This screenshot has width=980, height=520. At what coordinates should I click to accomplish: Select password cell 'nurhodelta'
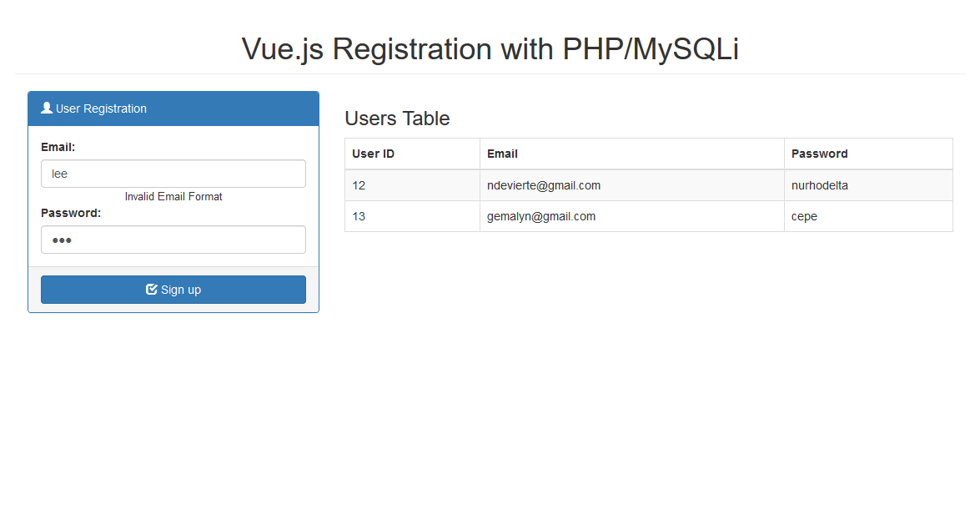[869, 185]
